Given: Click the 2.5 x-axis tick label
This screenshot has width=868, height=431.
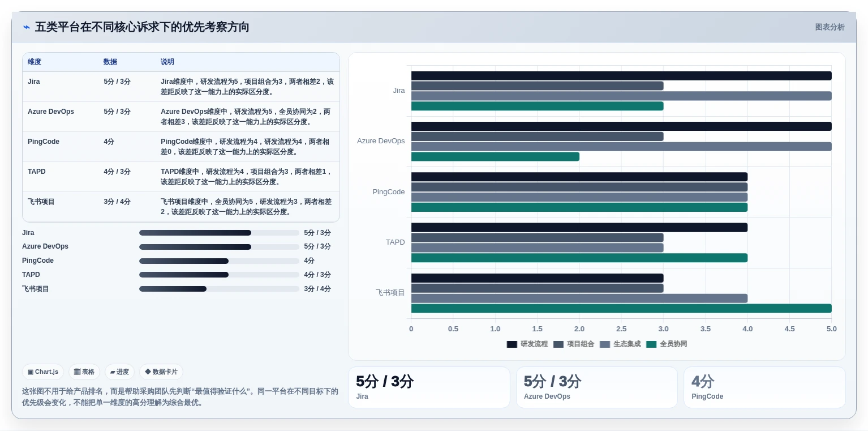Looking at the screenshot, I should pyautogui.click(x=621, y=329).
